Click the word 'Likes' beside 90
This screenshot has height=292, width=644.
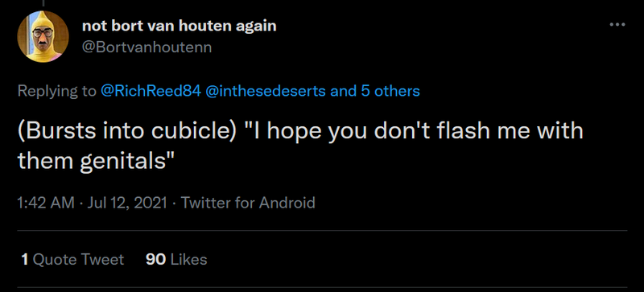coord(188,260)
